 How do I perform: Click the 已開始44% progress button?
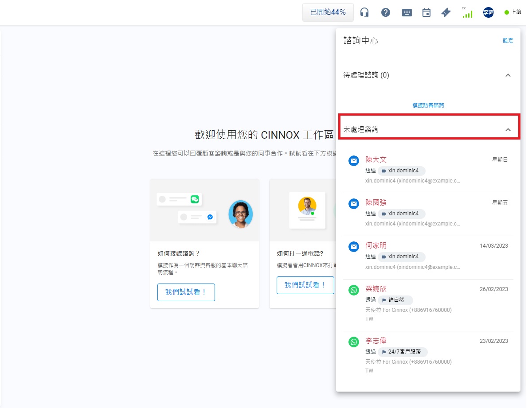click(x=328, y=12)
